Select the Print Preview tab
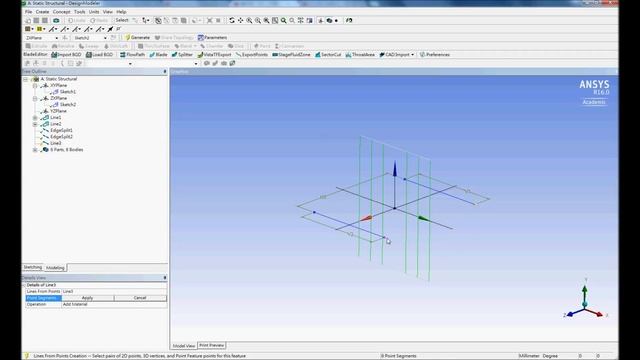Viewport: 640px width, 360px height. [x=211, y=345]
